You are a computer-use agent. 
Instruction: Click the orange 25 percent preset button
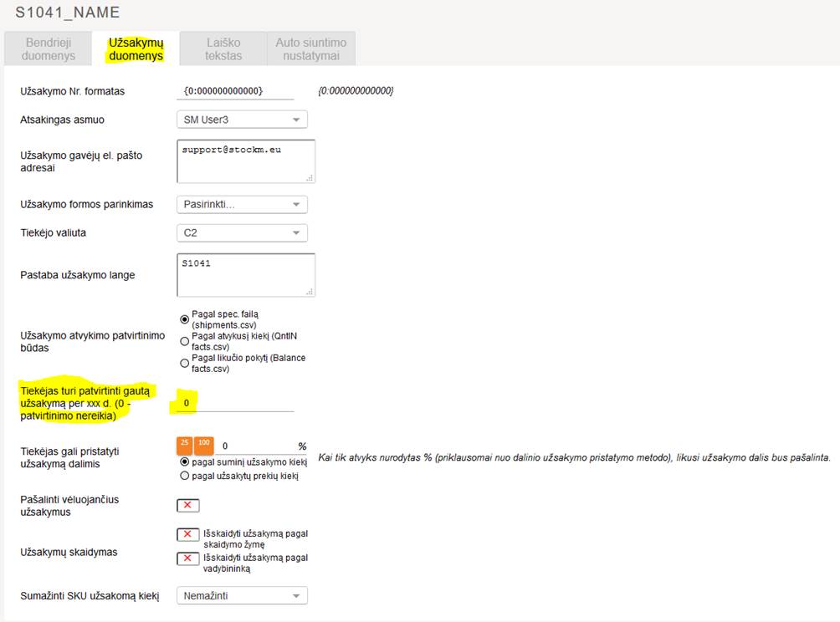184,446
